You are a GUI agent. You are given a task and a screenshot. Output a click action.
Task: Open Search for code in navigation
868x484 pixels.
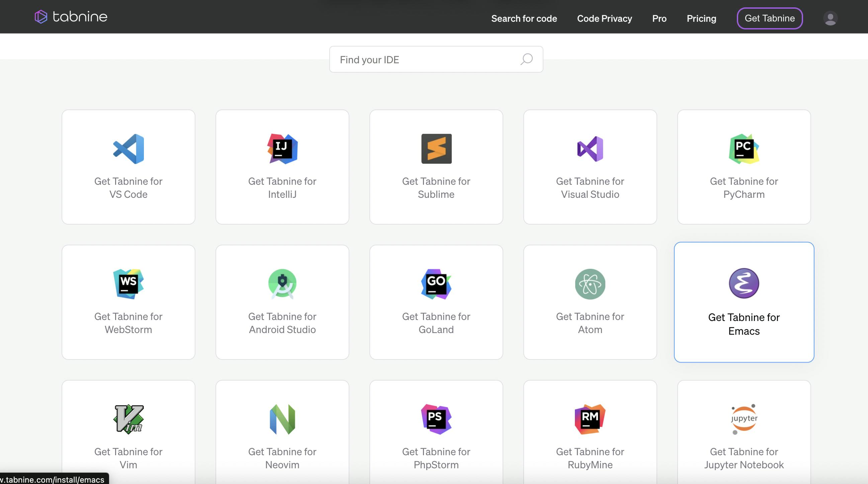[524, 18]
